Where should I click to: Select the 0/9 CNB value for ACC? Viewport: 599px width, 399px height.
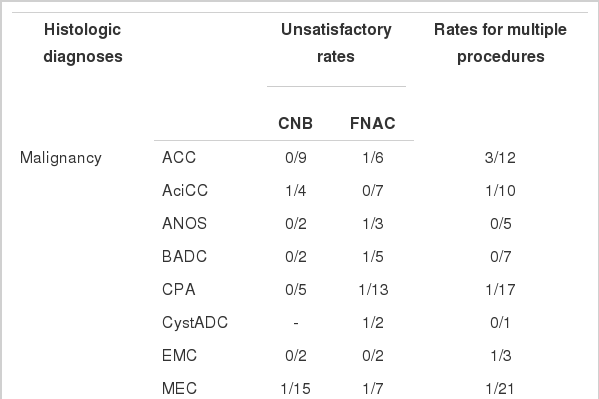tap(296, 157)
